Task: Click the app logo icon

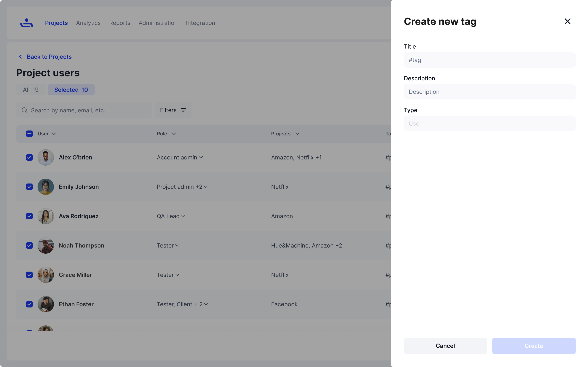Action: (27, 23)
